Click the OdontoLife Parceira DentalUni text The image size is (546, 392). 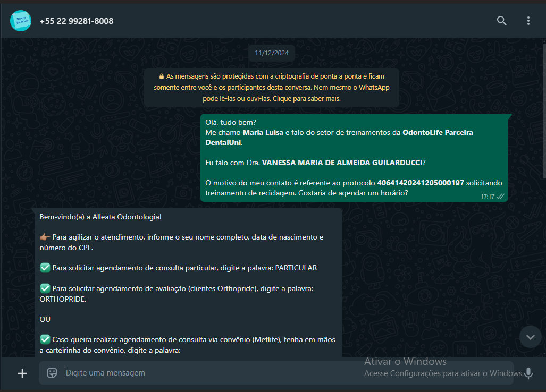[x=339, y=138]
